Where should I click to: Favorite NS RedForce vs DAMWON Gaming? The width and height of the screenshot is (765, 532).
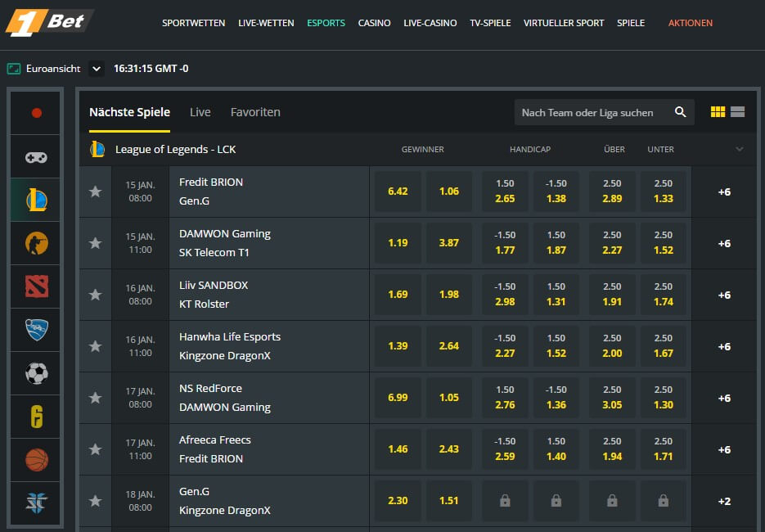pos(95,398)
